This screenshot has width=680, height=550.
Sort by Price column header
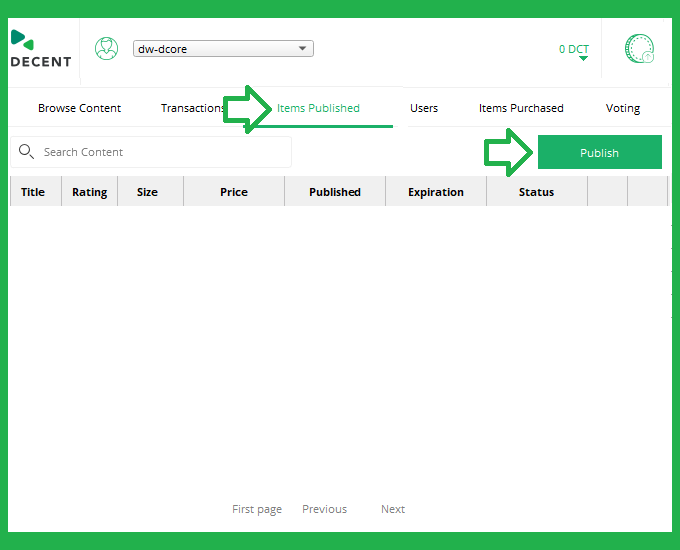(x=234, y=191)
